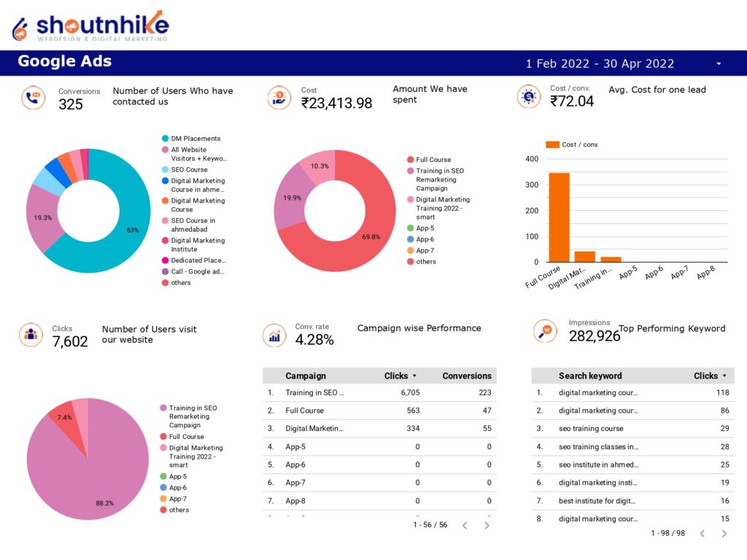This screenshot has width=747, height=560.
Task: Click the Conv. rate value 4.28%
Action: click(314, 340)
